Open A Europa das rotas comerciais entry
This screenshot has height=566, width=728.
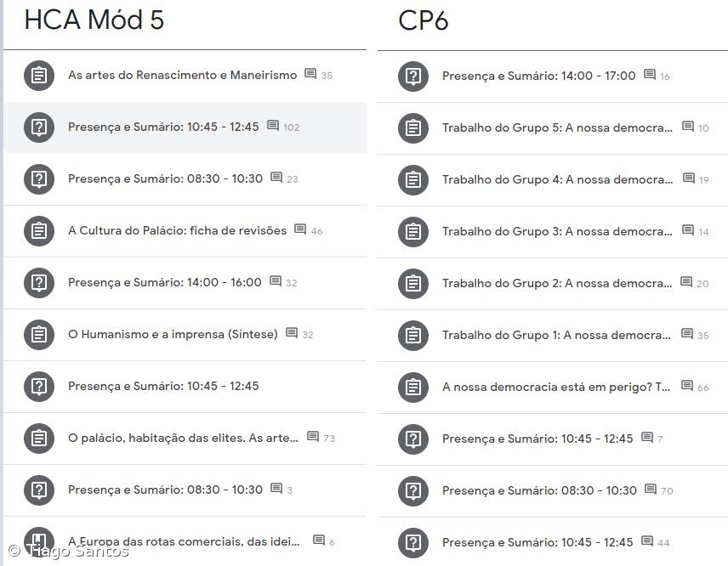[x=182, y=542]
